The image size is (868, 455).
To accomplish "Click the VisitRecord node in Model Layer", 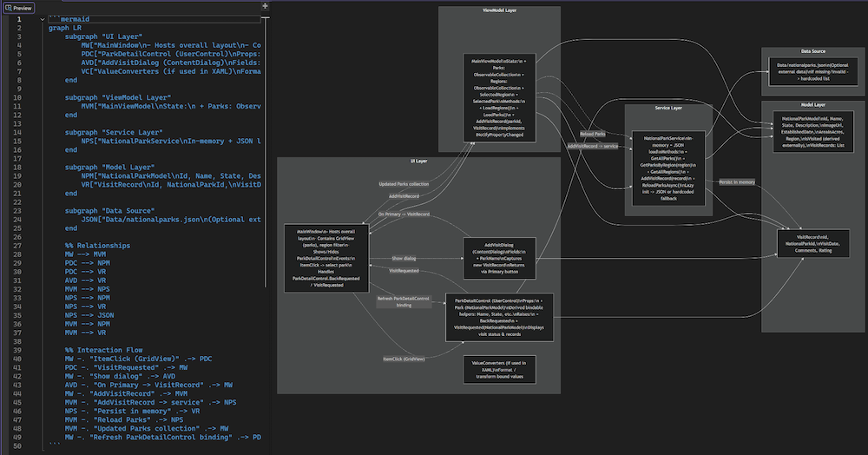I will pos(813,243).
